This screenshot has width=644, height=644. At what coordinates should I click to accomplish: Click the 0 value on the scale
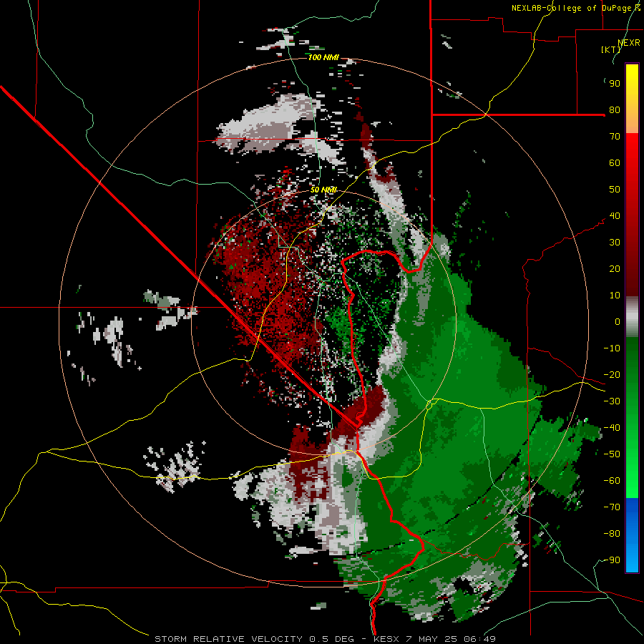point(618,322)
